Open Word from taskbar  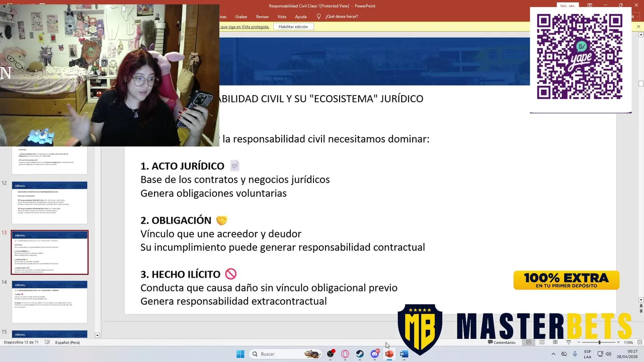pyautogui.click(x=404, y=354)
